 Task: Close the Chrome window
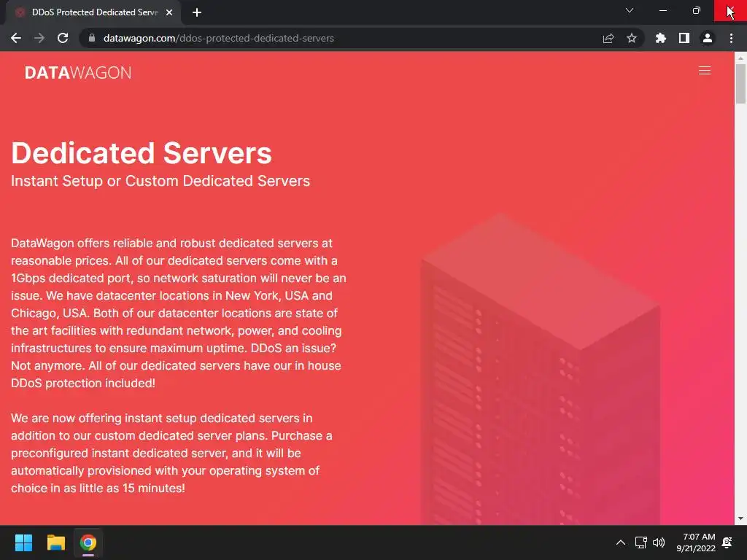[730, 10]
